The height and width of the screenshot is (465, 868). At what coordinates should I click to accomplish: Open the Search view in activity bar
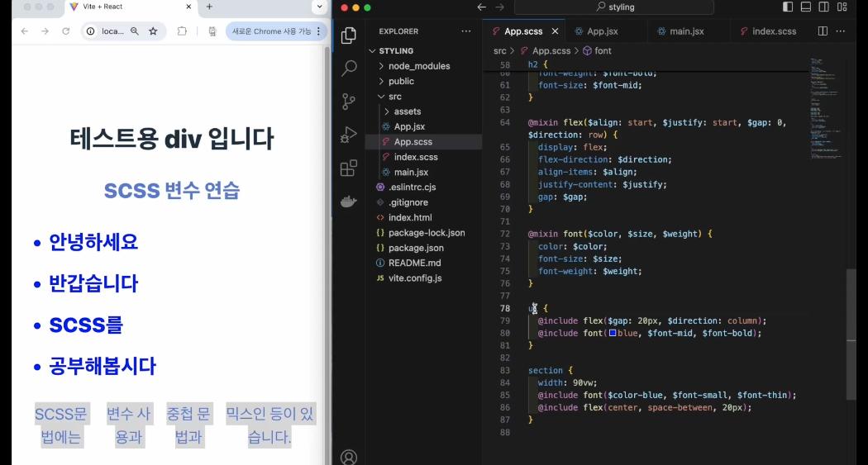pyautogui.click(x=349, y=68)
